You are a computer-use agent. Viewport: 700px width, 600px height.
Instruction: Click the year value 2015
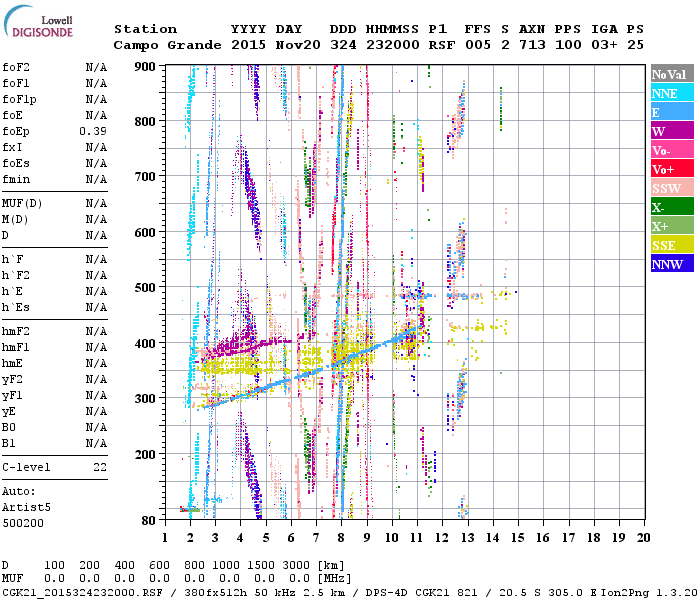click(x=249, y=45)
